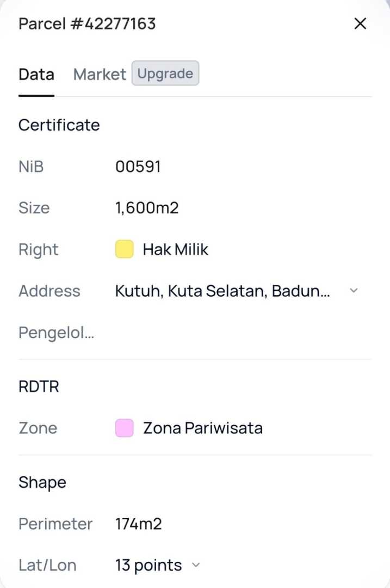Click the Upgrade badge button
The image size is (390, 588).
pyautogui.click(x=165, y=74)
